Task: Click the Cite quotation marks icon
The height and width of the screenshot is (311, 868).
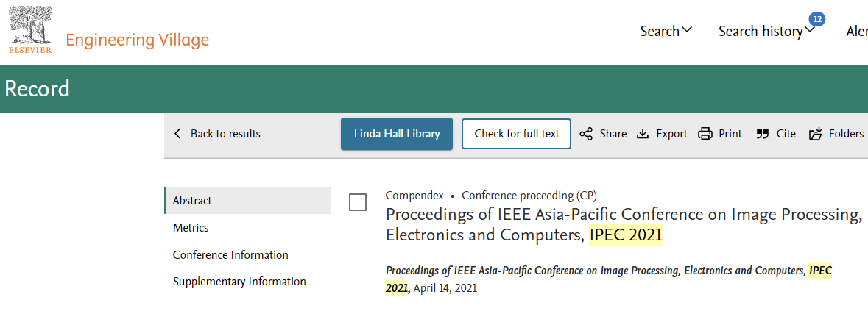Action: (x=763, y=134)
